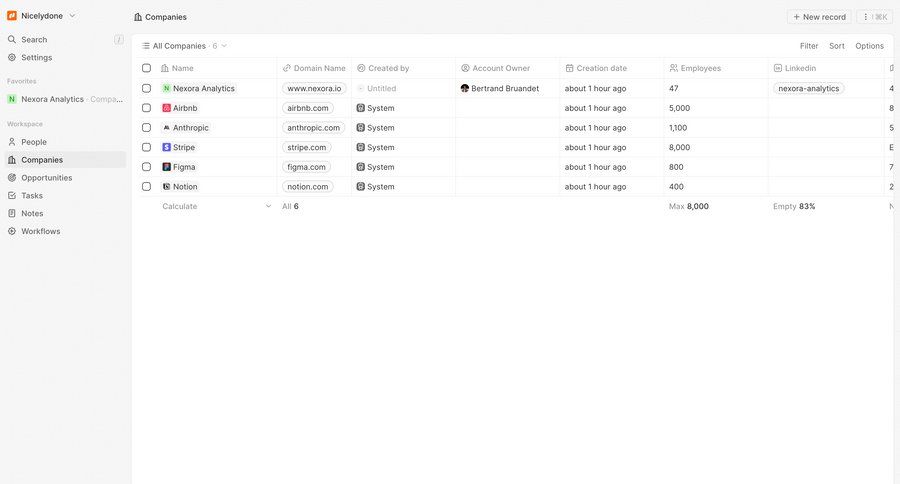The height and width of the screenshot is (484, 900).
Task: Open the All Companies view dropdown
Action: (x=184, y=46)
